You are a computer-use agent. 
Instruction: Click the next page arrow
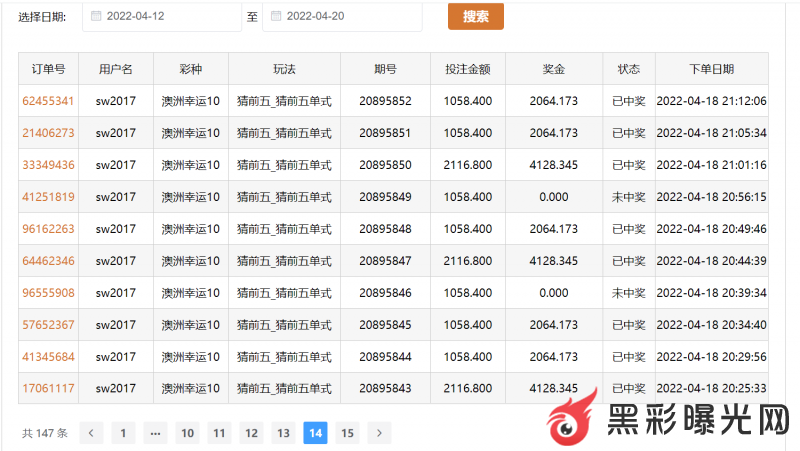379,433
